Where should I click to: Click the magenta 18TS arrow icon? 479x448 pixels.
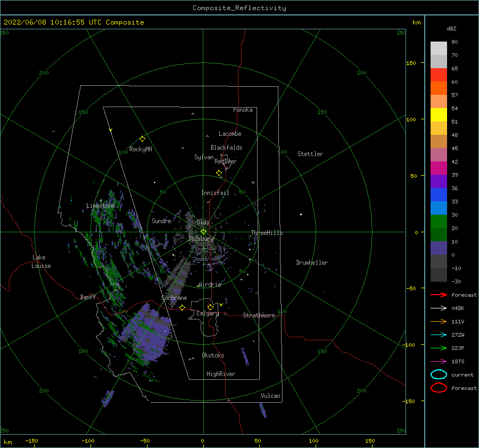pos(439,361)
